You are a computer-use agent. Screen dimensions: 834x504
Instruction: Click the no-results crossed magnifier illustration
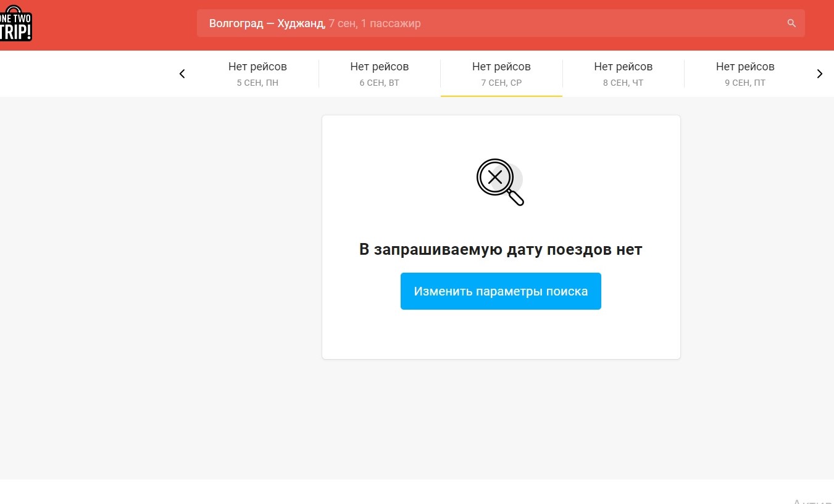click(499, 182)
